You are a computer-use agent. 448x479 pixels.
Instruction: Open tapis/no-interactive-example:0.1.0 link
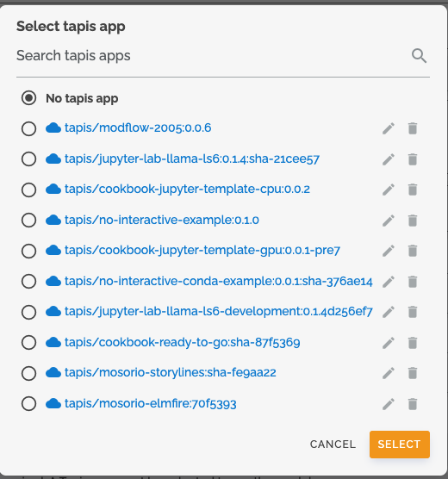pyautogui.click(x=162, y=220)
